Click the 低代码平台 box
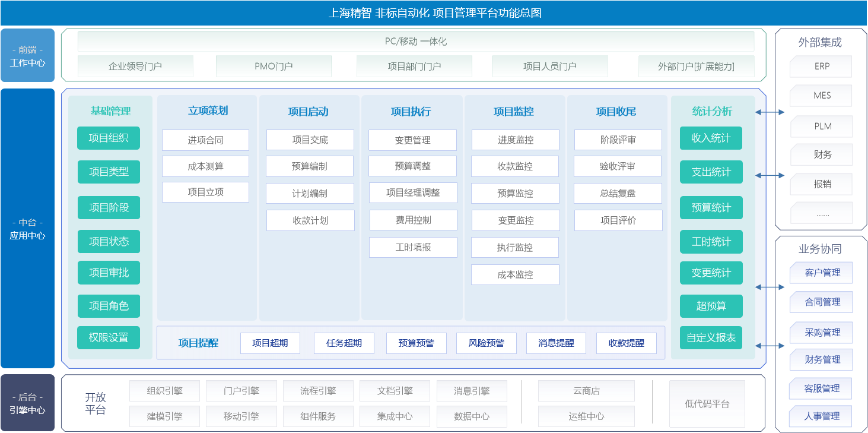This screenshot has height=433, width=868. tap(707, 404)
